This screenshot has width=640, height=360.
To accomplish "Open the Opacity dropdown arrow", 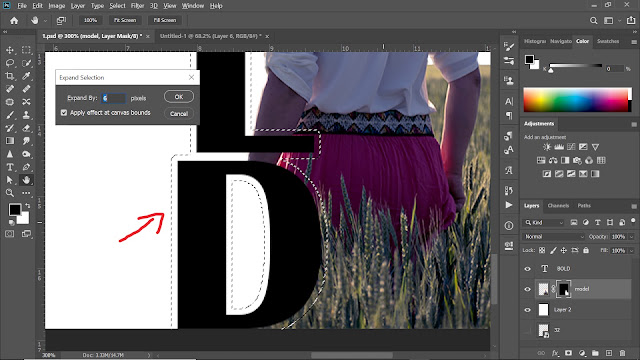I will pyautogui.click(x=631, y=237).
